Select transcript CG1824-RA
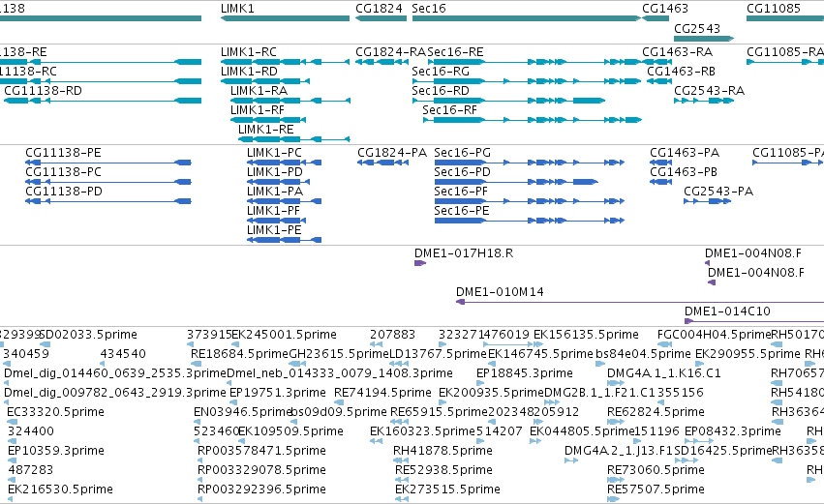The image size is (824, 504). pyautogui.click(x=391, y=52)
